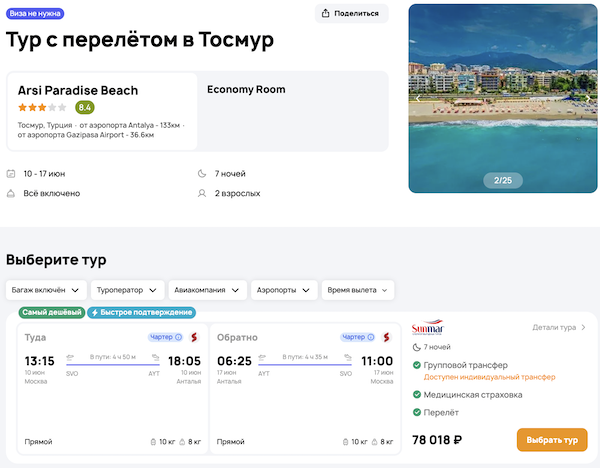Image resolution: width=600 pixels, height=468 pixels.
Task: Click the green checkmark next to Медицинская страховка
Action: click(x=417, y=394)
